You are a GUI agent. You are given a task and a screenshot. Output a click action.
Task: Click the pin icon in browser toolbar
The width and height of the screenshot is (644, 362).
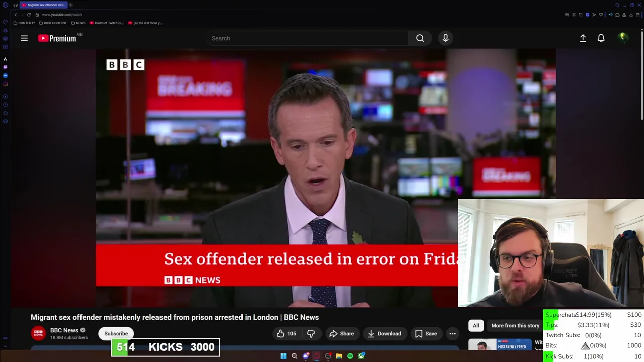click(574, 15)
